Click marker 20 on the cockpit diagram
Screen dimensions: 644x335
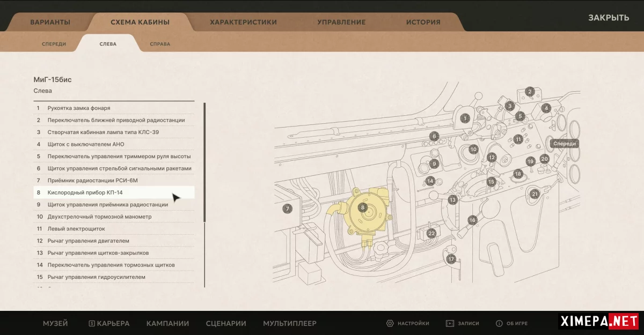click(545, 159)
